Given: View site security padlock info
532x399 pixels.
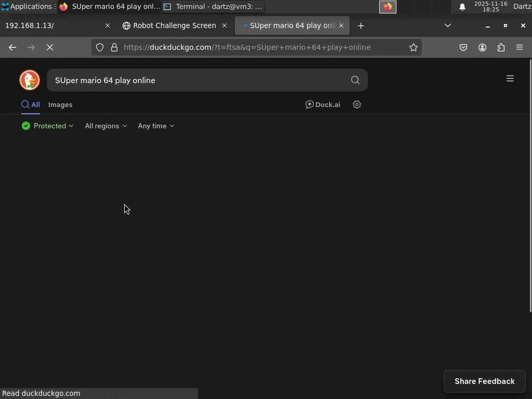Looking at the screenshot, I should (114, 47).
